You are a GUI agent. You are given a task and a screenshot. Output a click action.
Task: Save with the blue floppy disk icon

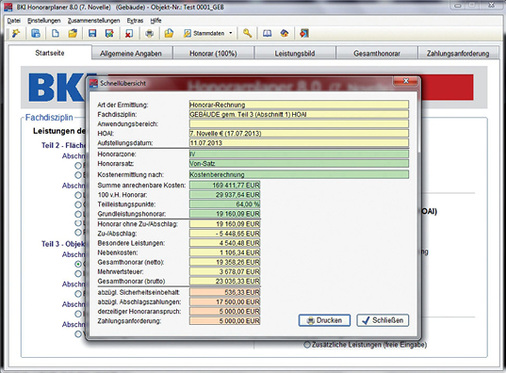pyautogui.click(x=92, y=33)
